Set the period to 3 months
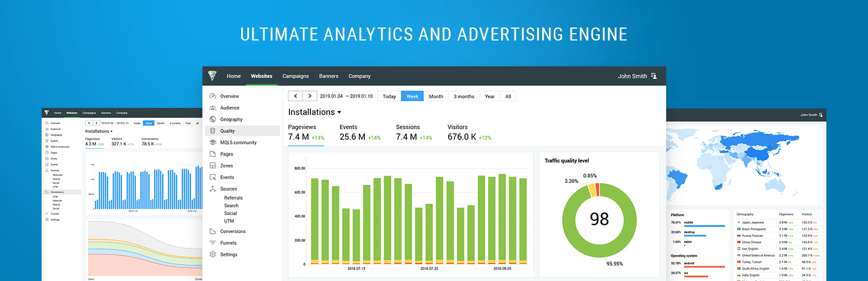868x281 pixels. 464,96
